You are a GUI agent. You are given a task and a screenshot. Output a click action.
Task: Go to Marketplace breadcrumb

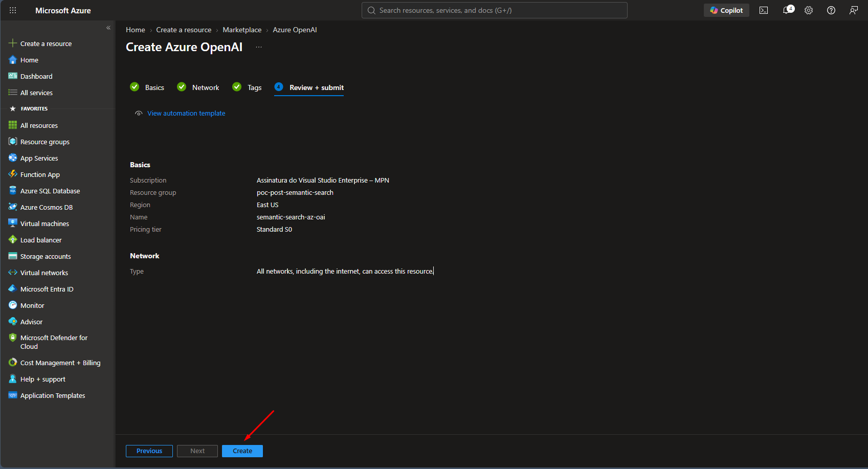[x=242, y=30]
